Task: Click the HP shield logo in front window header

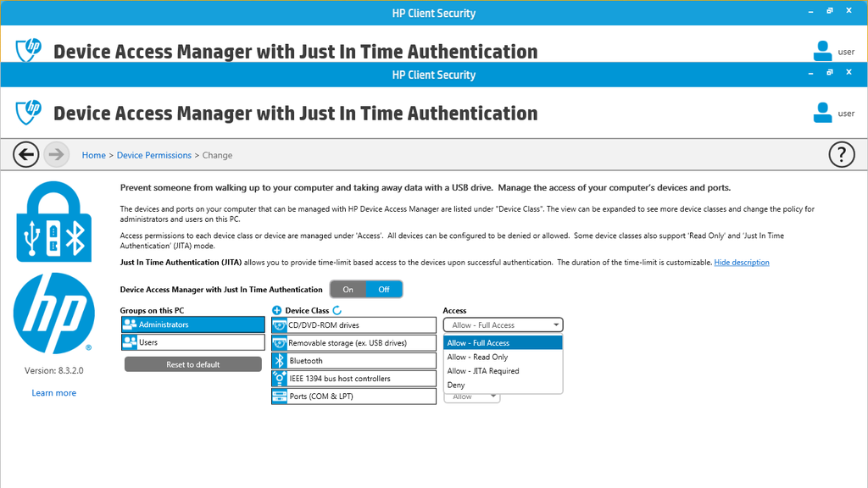Action: (x=28, y=113)
